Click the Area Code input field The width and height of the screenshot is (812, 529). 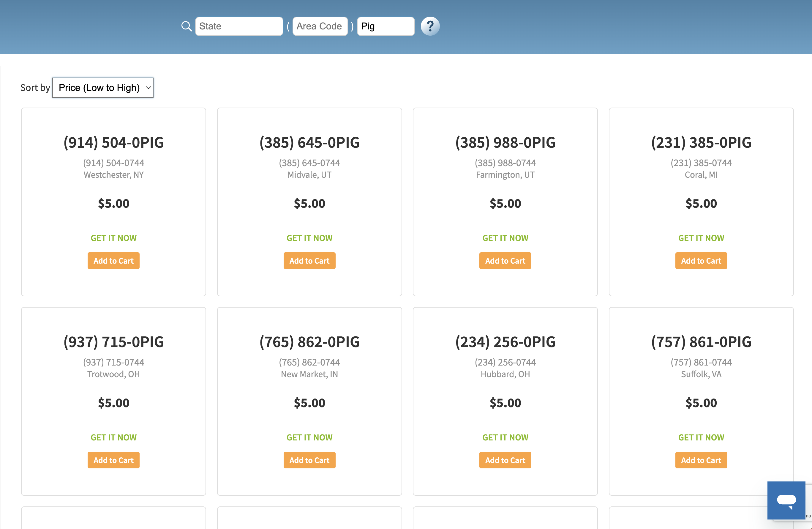[x=320, y=26]
